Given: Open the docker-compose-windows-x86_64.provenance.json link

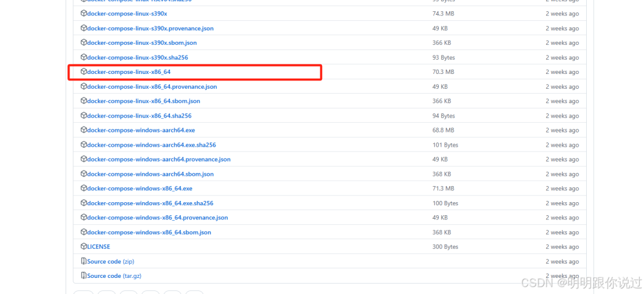Looking at the screenshot, I should coord(157,218).
